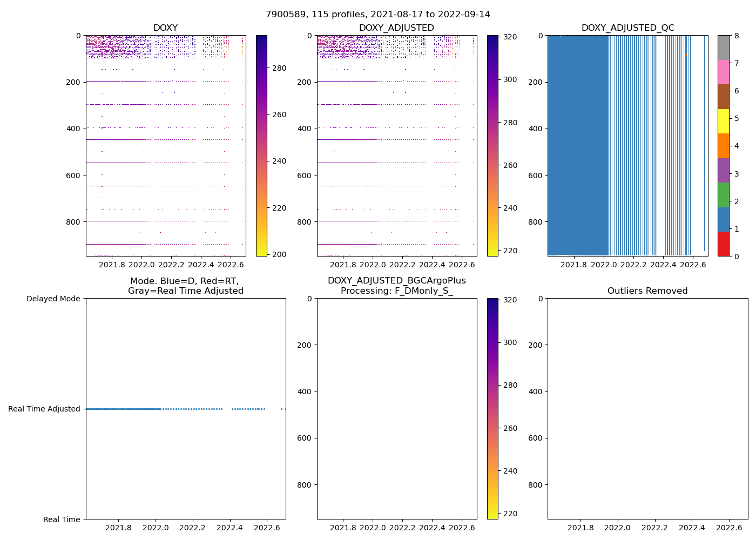Click the 320 tick on the DOXY_ADJUSTED colorbar
This screenshot has width=756, height=540.
point(510,37)
